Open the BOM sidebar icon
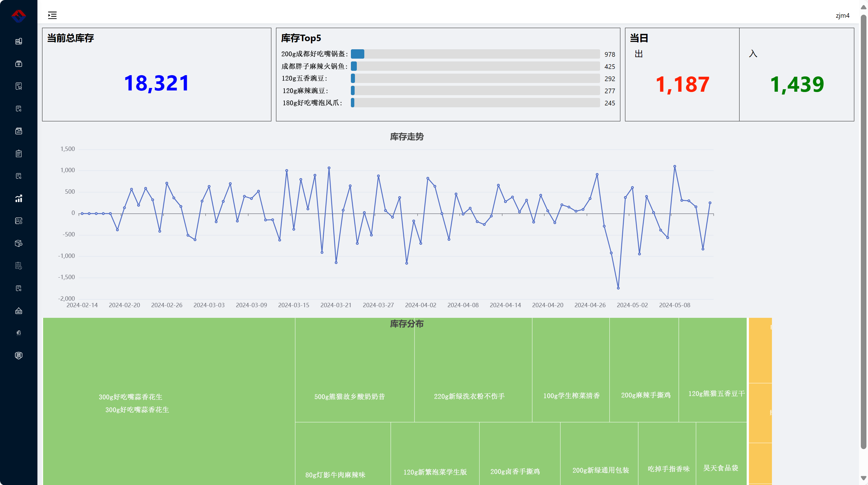868x485 pixels. 18,131
